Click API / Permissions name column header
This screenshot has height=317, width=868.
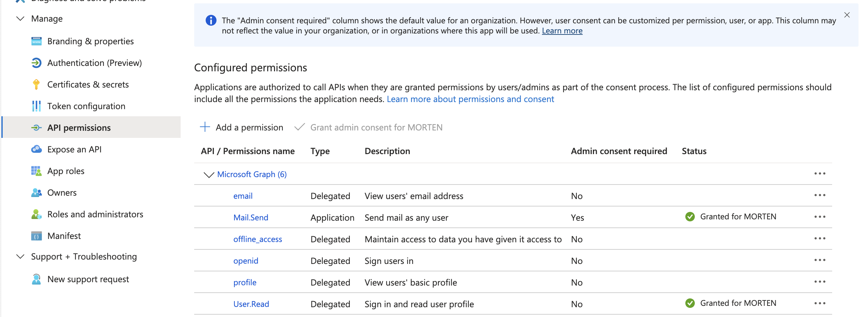click(248, 151)
